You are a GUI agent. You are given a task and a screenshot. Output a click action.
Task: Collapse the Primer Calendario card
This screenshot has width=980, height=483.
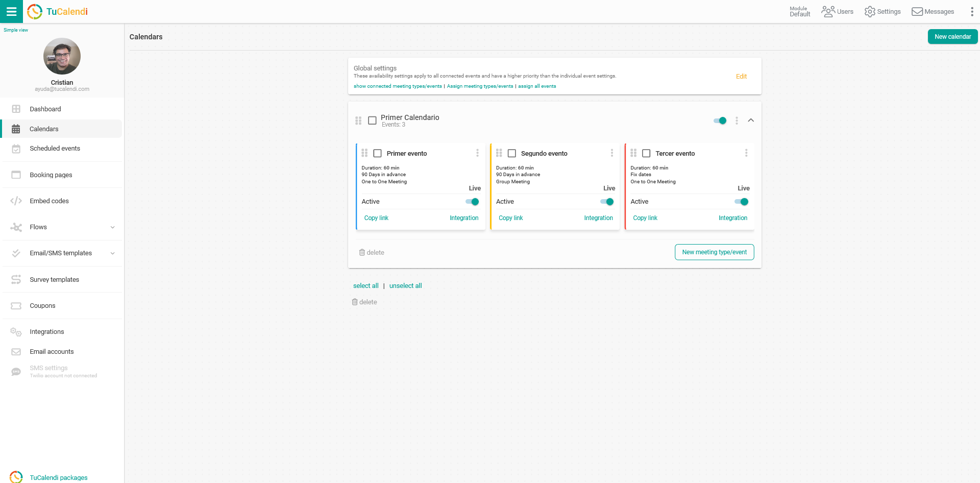(751, 120)
